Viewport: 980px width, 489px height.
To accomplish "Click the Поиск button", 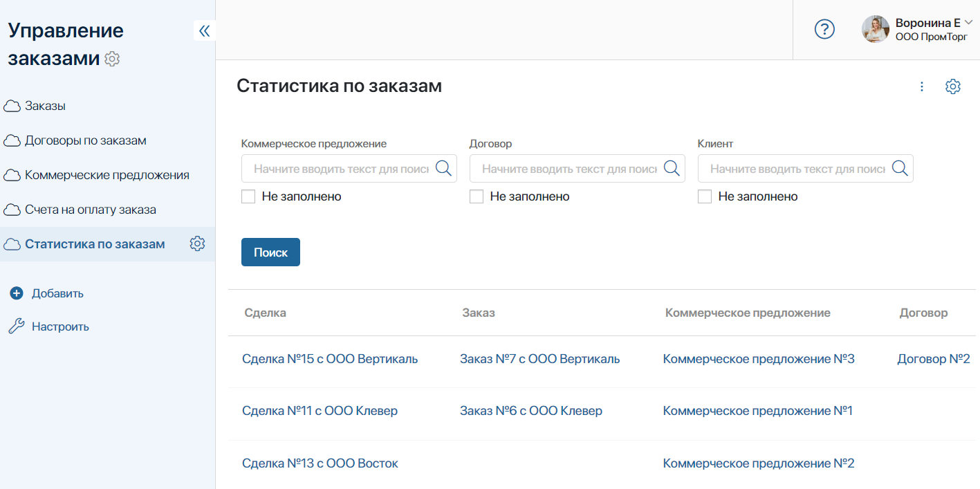I will coord(270,252).
